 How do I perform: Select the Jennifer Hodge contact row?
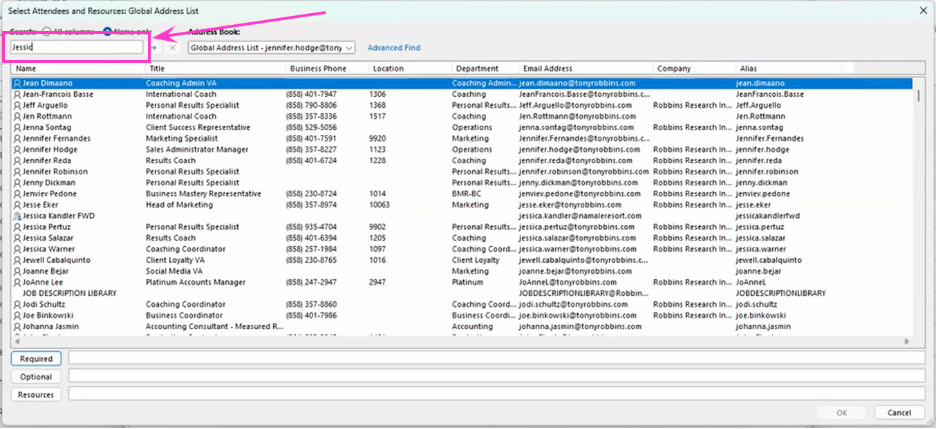point(461,149)
